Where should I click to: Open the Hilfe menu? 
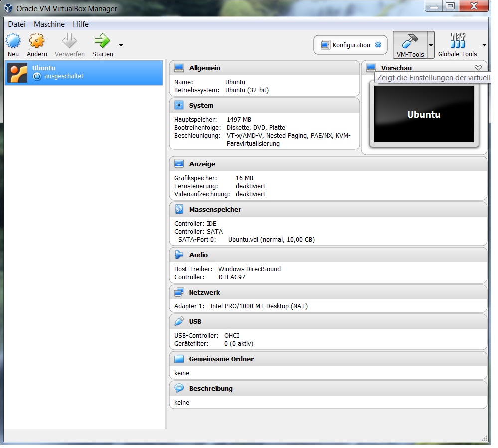coord(81,24)
